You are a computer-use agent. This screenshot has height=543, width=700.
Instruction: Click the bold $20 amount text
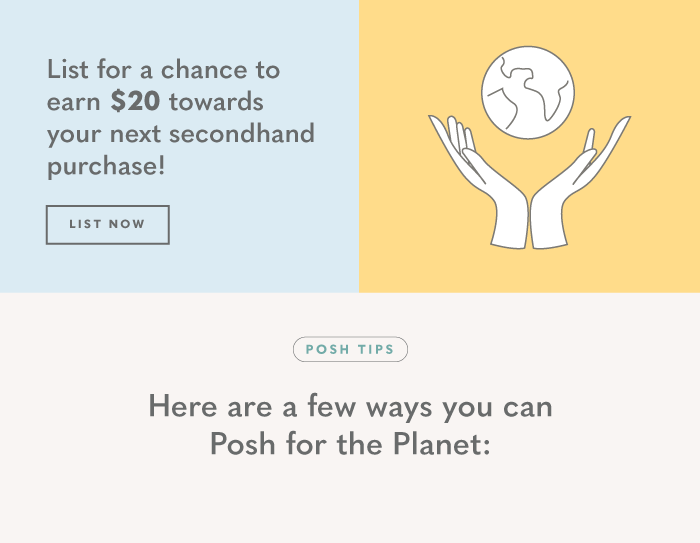[x=135, y=101]
